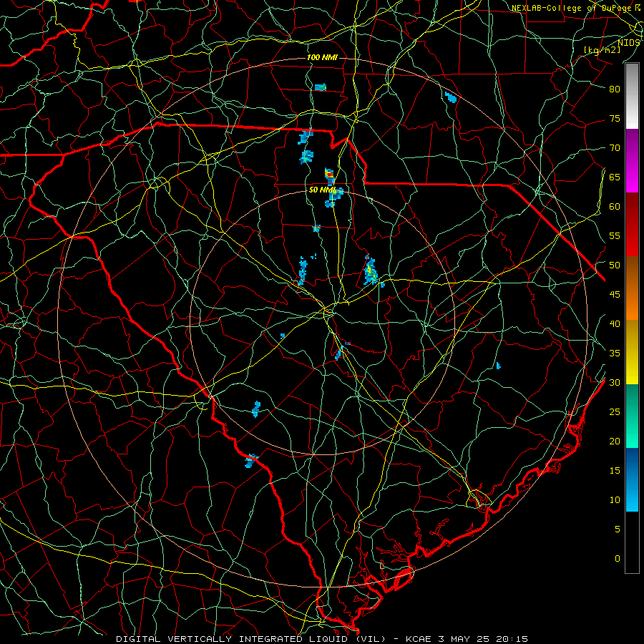Click the 50 NMI range ring label

323,190
